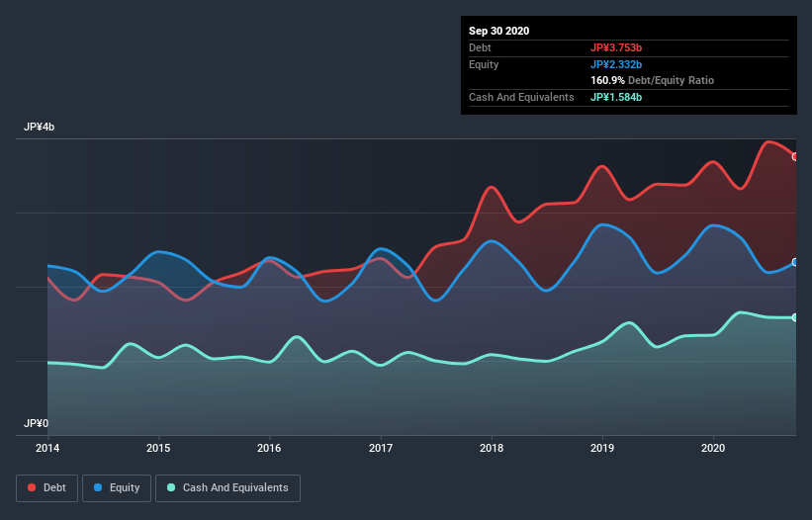Click the 2014 x-axis label
The height and width of the screenshot is (520, 812).
(47, 448)
